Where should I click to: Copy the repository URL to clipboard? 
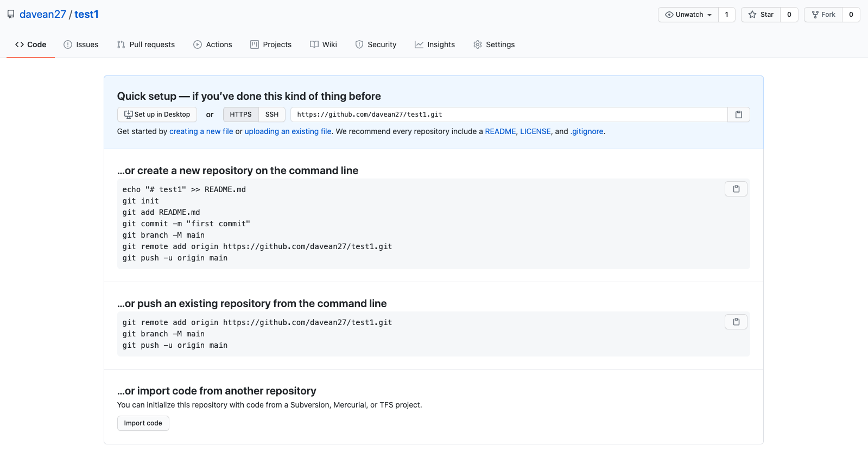[738, 114]
